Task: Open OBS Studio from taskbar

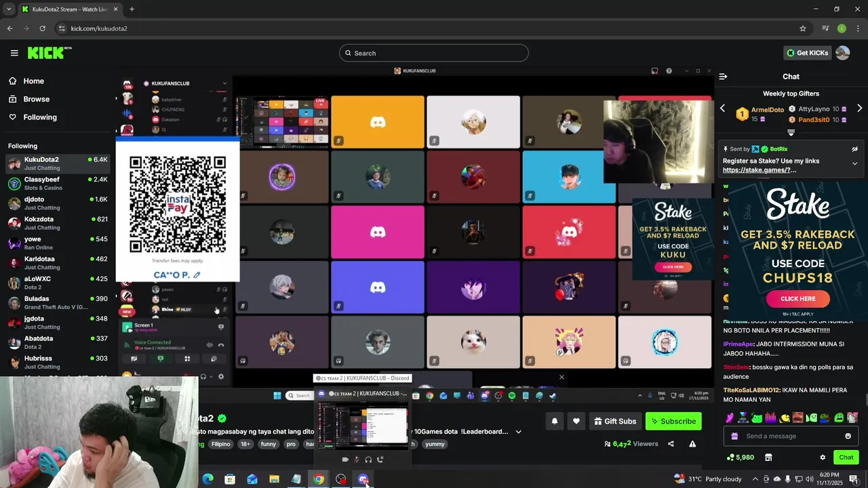Action: [340, 479]
